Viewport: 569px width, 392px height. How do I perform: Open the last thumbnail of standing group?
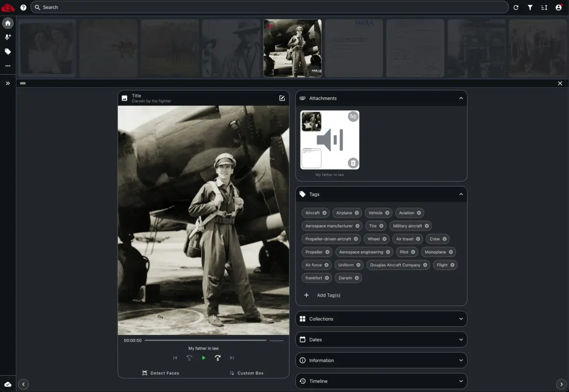coord(538,48)
